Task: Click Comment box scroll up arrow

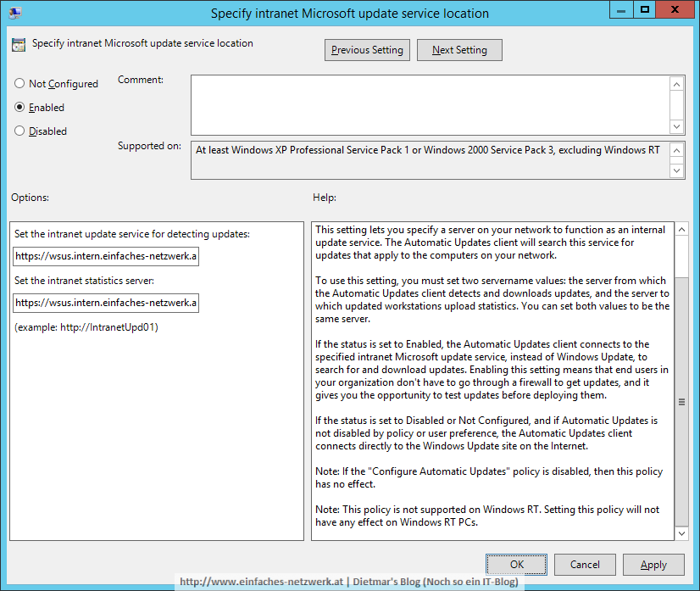Action: [x=677, y=84]
